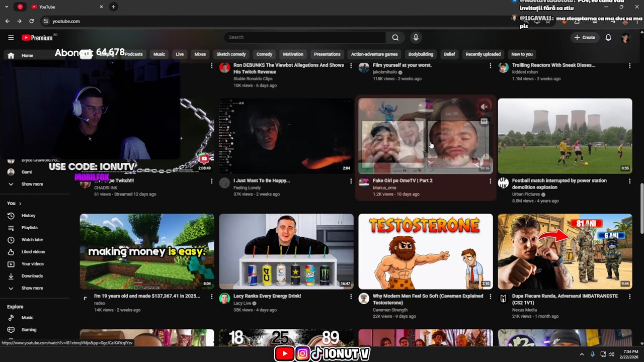
Task: Open the Nexus Media channel link
Action: coord(524,310)
